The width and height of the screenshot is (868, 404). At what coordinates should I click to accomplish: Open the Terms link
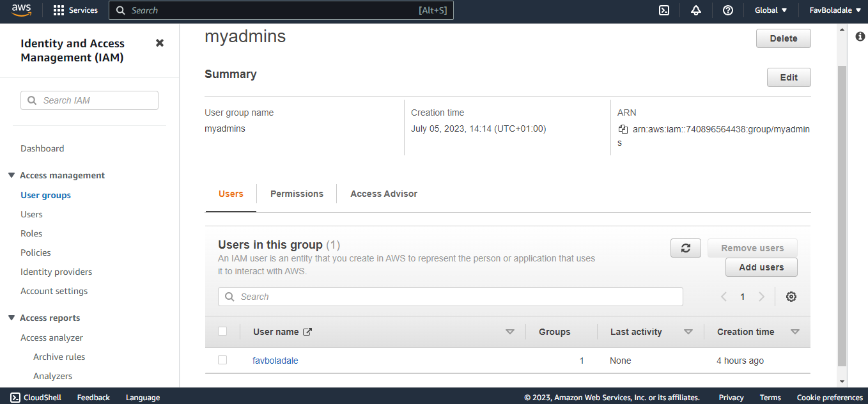pyautogui.click(x=770, y=397)
